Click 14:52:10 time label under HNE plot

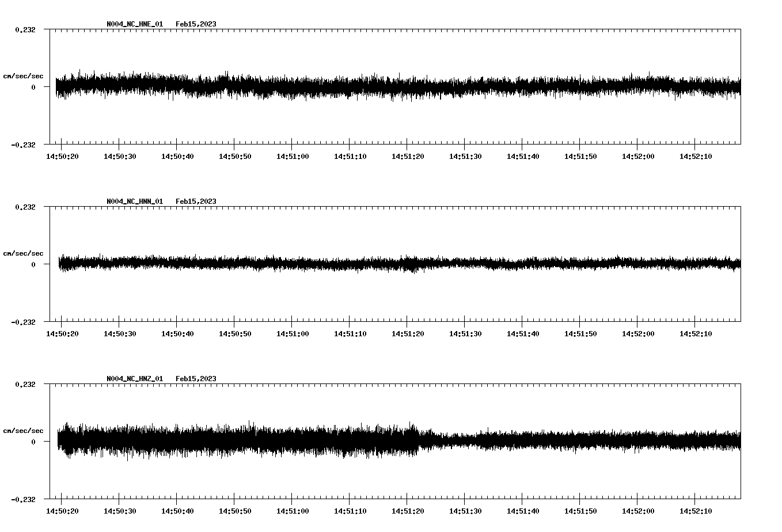coord(696,157)
